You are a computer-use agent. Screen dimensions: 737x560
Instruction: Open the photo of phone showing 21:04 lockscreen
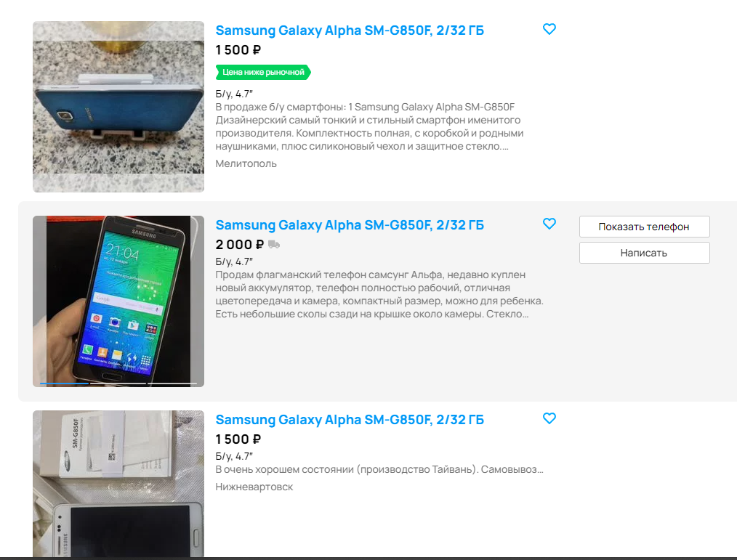click(x=118, y=301)
